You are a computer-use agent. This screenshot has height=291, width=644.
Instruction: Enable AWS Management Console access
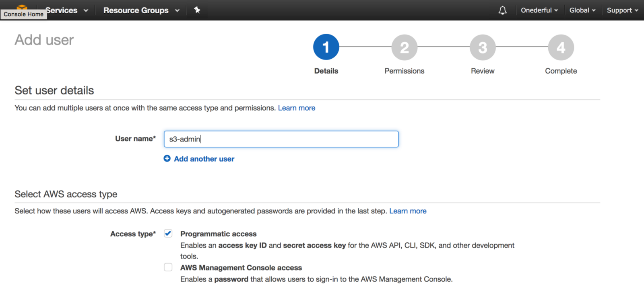tap(168, 267)
